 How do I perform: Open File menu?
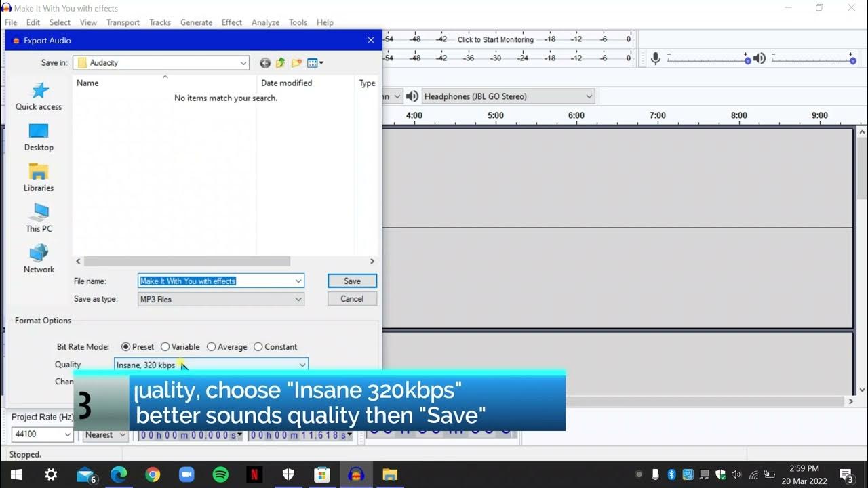[11, 22]
